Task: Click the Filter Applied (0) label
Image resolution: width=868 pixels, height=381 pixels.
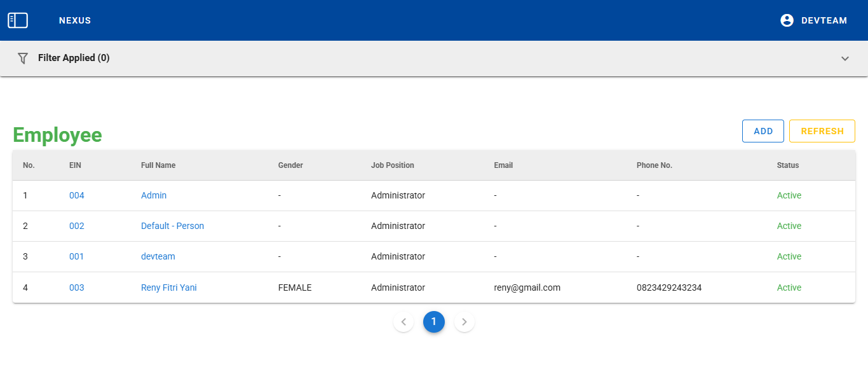Action: tap(74, 58)
